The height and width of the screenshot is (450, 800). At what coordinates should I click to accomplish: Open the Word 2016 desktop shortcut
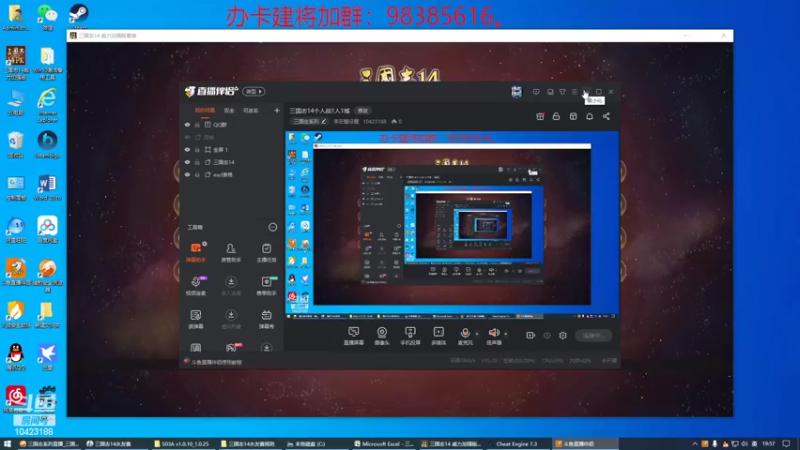47,187
